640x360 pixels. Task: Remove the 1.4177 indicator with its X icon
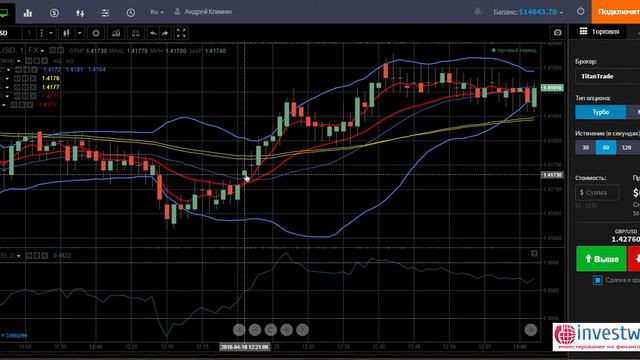click(34, 87)
